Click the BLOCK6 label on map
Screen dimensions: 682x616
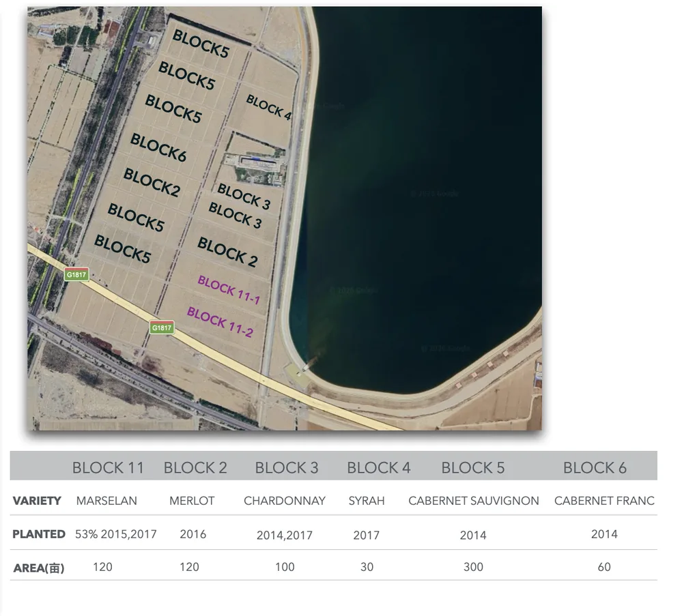click(x=158, y=147)
